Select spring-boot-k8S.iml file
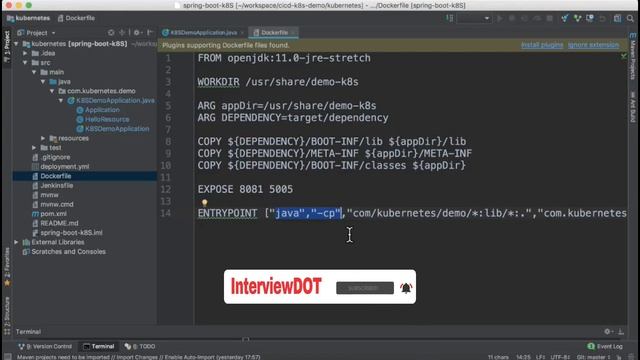 [x=67, y=233]
